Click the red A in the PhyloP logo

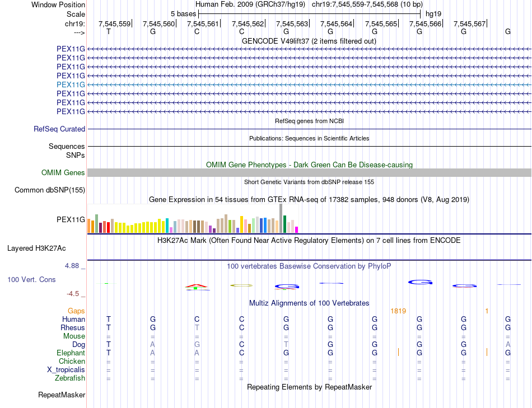click(196, 286)
